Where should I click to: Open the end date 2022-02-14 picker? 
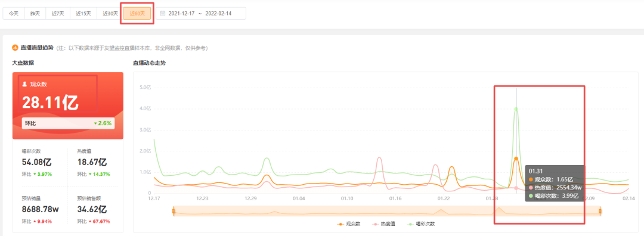tap(218, 13)
